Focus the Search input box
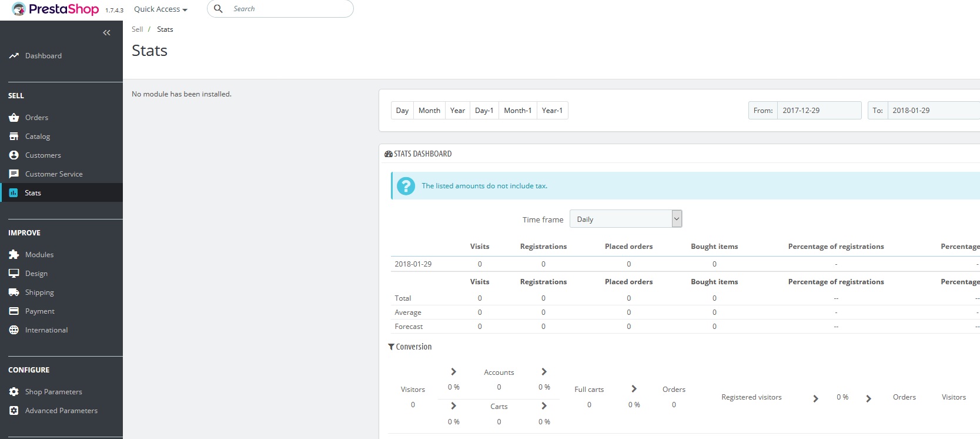The height and width of the screenshot is (439, 980). 280,9
